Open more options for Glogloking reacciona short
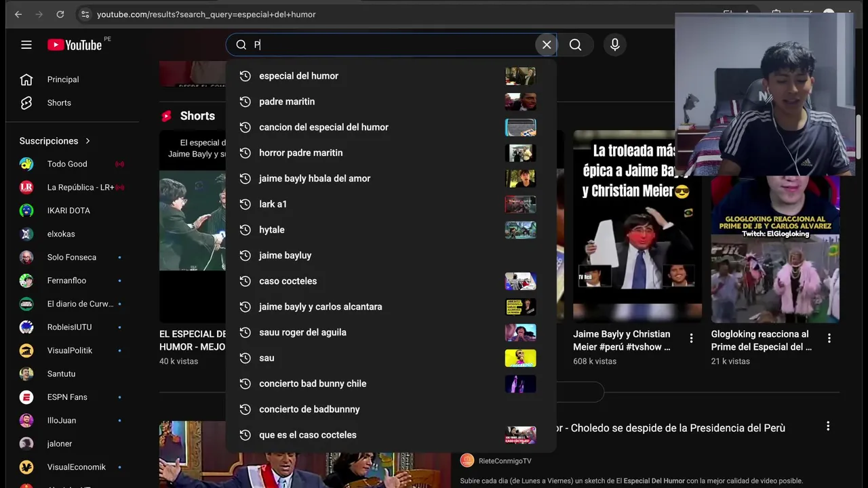Image resolution: width=868 pixels, height=488 pixels. click(x=829, y=338)
